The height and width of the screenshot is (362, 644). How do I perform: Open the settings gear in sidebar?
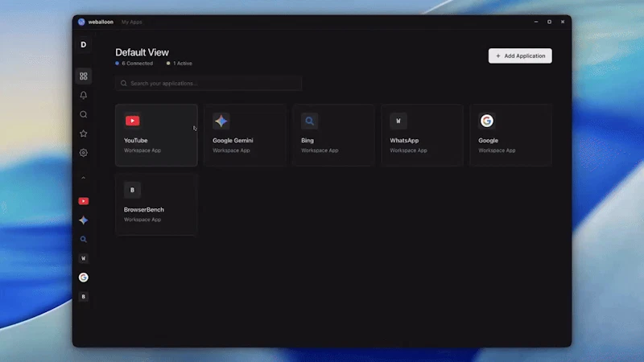[x=84, y=153]
